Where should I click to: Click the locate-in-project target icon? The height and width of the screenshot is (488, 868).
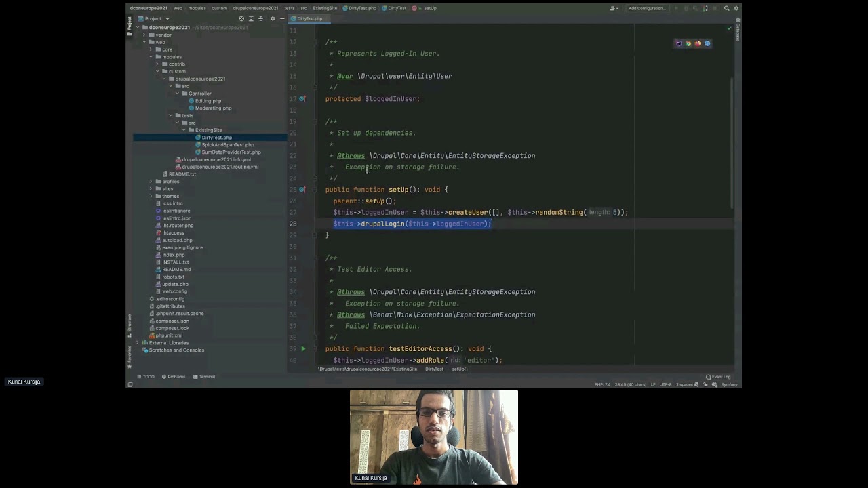tap(242, 18)
